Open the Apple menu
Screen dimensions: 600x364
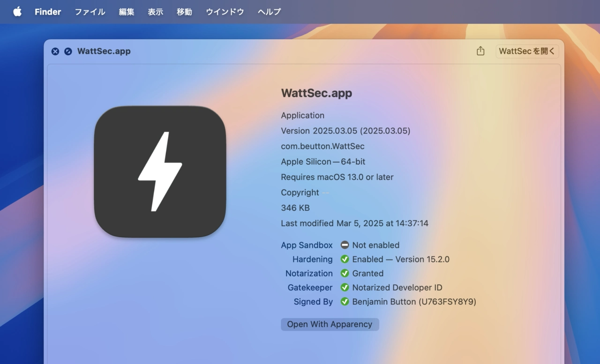click(17, 12)
